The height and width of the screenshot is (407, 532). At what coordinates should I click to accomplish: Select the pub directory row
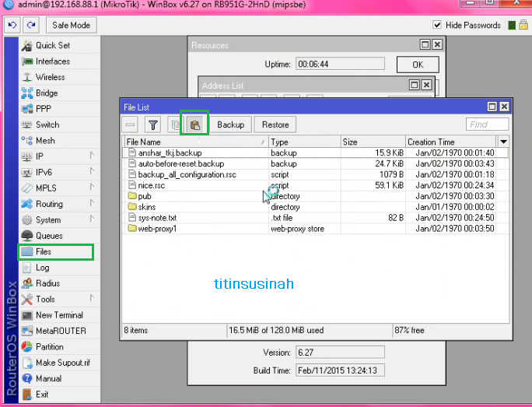click(316, 196)
